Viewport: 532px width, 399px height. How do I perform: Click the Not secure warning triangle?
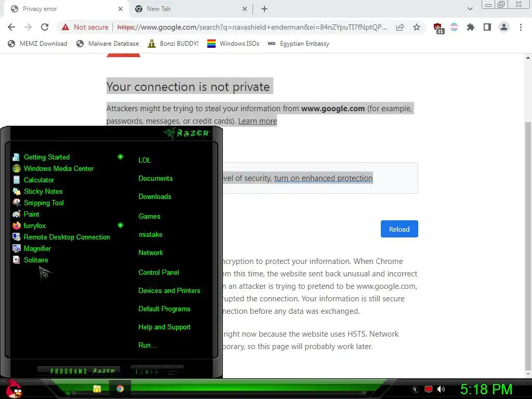(65, 27)
